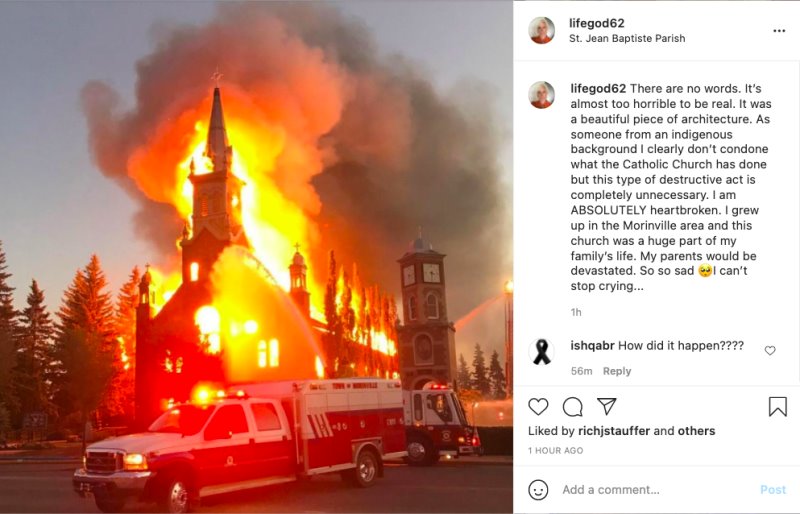Open the emoji picker smiley icon
The image size is (800, 514).
[538, 490]
